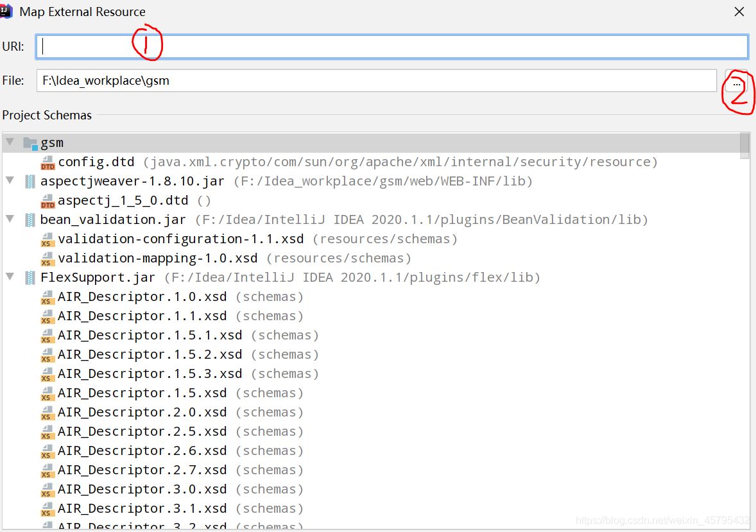Collapse the gsm tree node
Viewport: 756px width, 532px height.
[9, 142]
